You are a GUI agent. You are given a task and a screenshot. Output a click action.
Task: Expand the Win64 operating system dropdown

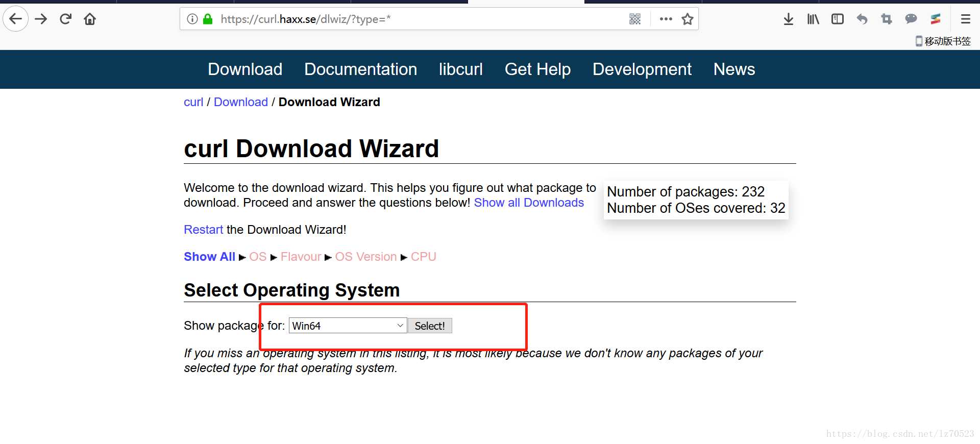click(x=348, y=326)
